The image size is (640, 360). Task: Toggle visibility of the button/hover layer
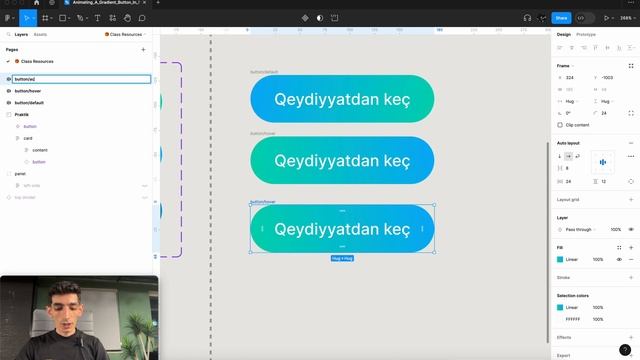click(9, 91)
